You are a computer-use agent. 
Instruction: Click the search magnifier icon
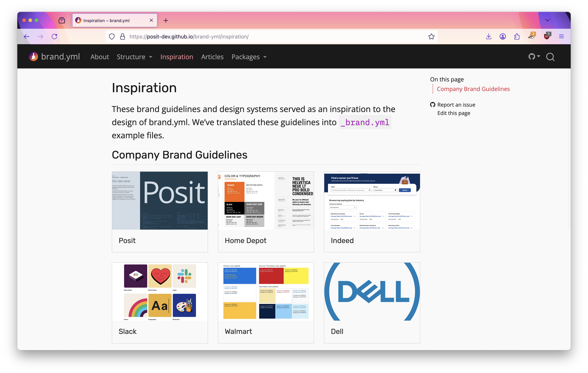point(550,57)
